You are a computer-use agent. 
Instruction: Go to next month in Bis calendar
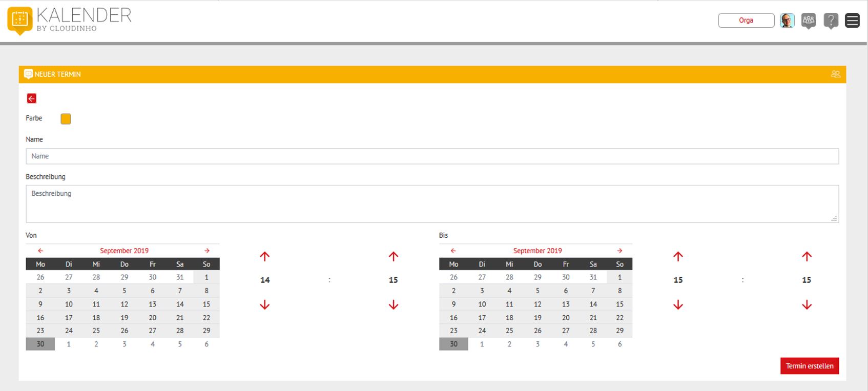(x=619, y=251)
